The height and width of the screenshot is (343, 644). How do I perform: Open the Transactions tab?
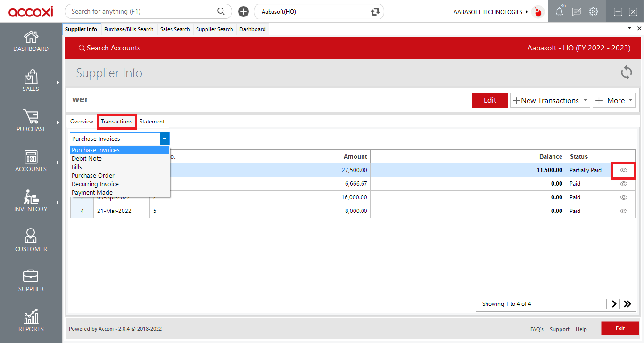pyautogui.click(x=116, y=122)
